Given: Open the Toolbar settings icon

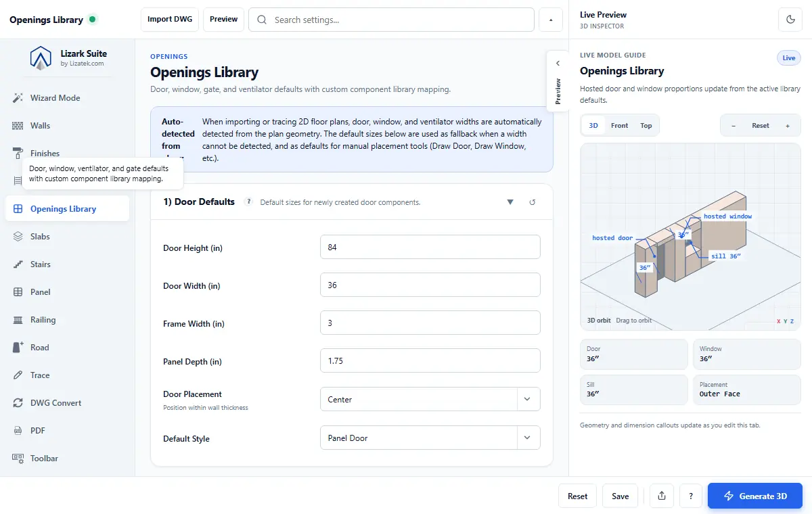Looking at the screenshot, I should pos(18,459).
